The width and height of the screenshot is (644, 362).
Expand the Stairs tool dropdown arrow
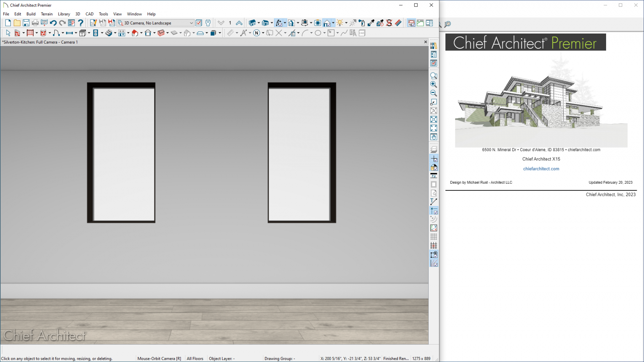pos(115,33)
